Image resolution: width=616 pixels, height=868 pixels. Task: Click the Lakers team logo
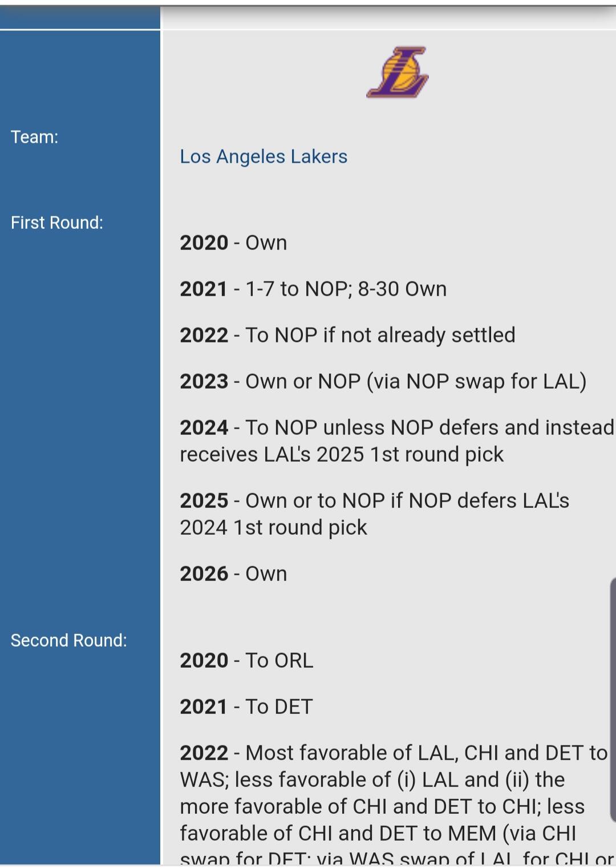click(398, 72)
